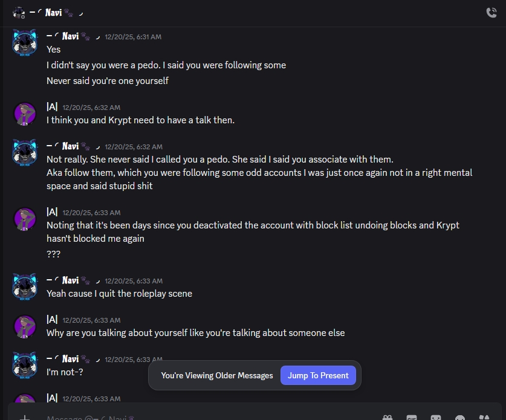
Task: Click Navi's avatar in the header
Action: click(x=19, y=12)
